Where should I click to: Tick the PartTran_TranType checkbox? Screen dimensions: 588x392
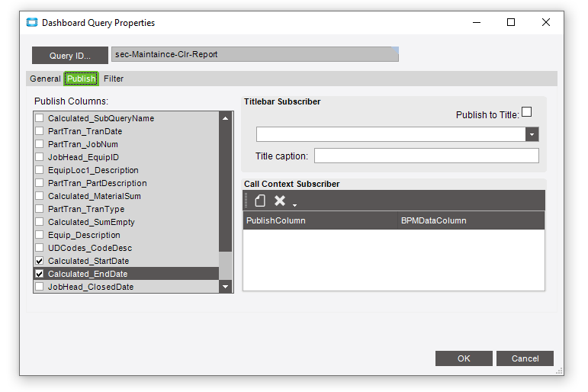(40, 209)
